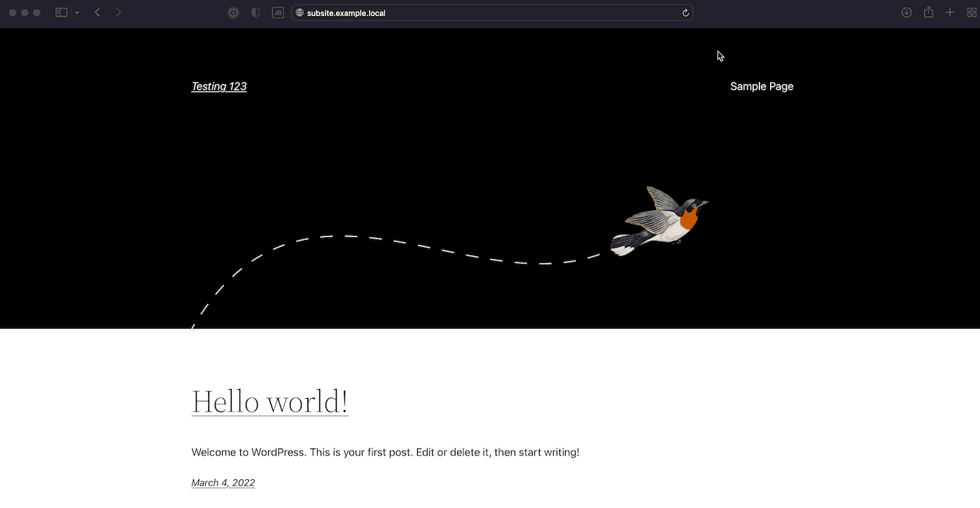Open the "Hello world!" post
Image resolution: width=980 pixels, height=508 pixels.
[269, 401]
